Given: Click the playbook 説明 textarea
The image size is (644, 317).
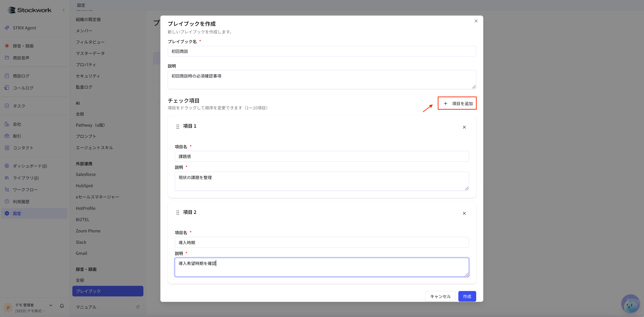Looking at the screenshot, I should click(322, 80).
